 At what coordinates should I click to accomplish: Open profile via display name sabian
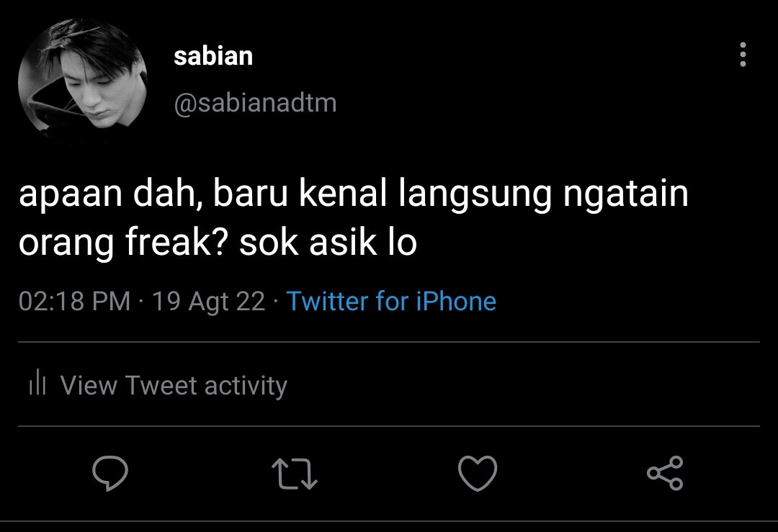click(213, 55)
